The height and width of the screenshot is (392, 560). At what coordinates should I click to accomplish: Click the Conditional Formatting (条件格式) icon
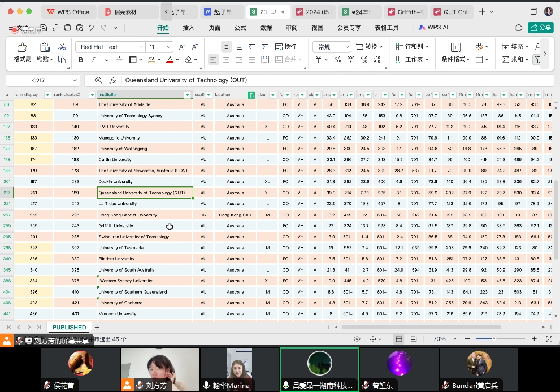point(456,47)
